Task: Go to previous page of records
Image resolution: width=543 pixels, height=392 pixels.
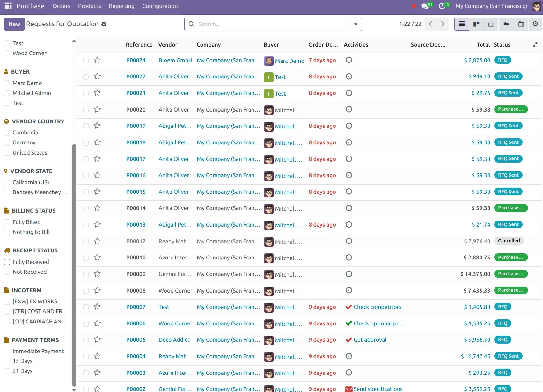Action: (x=430, y=24)
